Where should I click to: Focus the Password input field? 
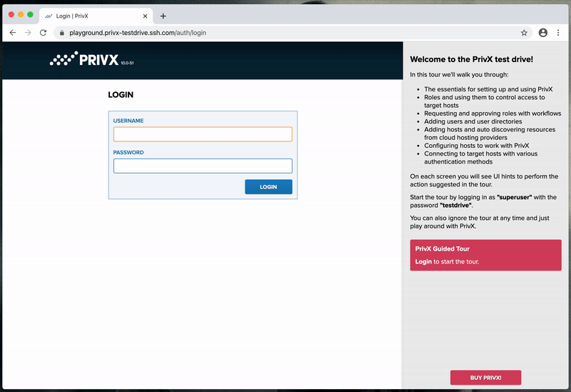click(203, 166)
